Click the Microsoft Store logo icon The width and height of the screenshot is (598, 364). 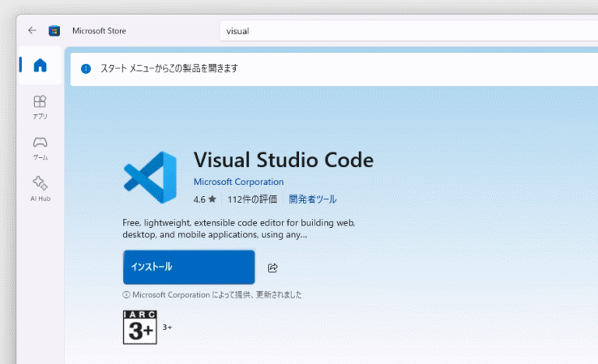[x=55, y=31]
